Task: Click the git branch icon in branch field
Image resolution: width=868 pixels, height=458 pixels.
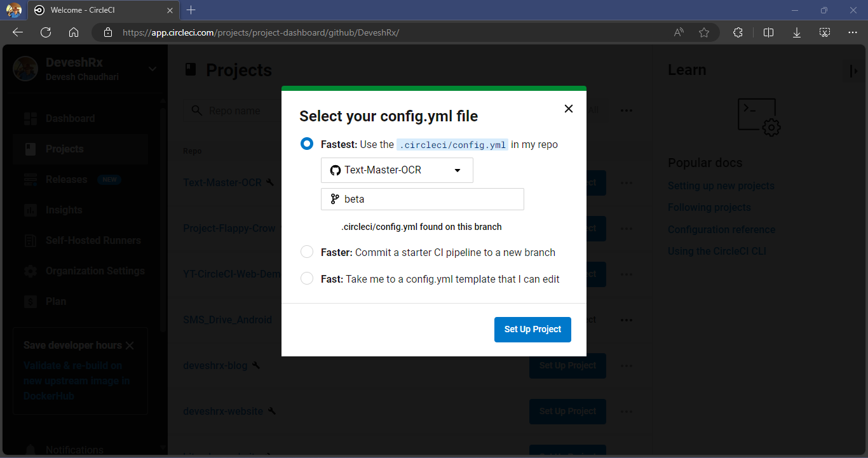Action: tap(335, 199)
